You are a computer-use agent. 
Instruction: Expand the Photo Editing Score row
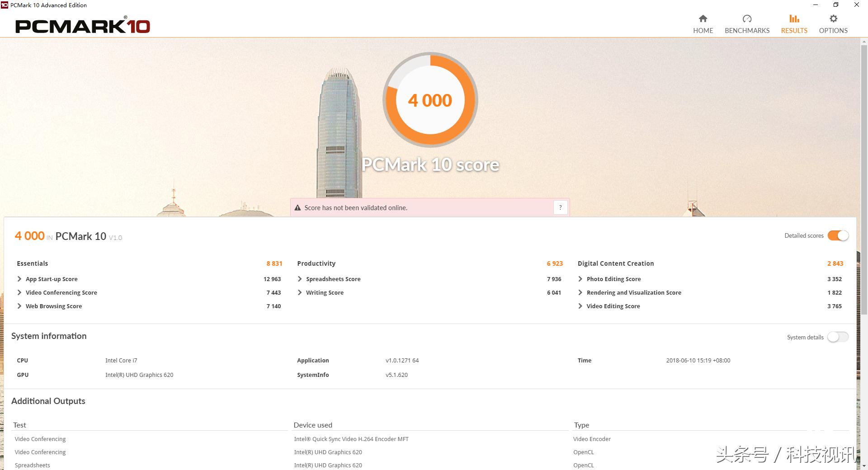[x=580, y=279]
